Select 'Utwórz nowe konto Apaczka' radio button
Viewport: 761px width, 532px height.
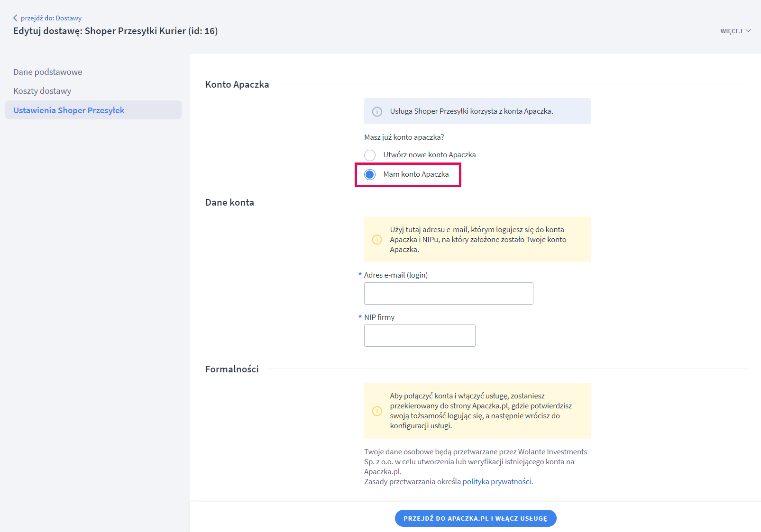click(x=370, y=155)
